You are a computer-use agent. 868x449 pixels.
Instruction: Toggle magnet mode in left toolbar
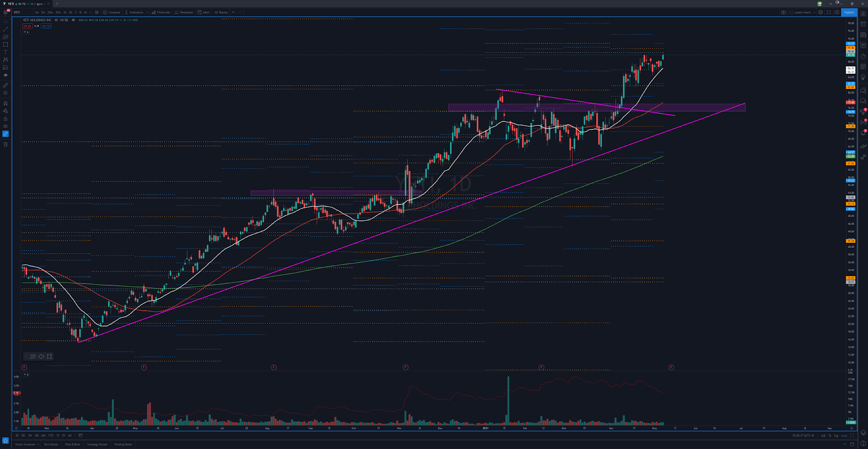5,103
